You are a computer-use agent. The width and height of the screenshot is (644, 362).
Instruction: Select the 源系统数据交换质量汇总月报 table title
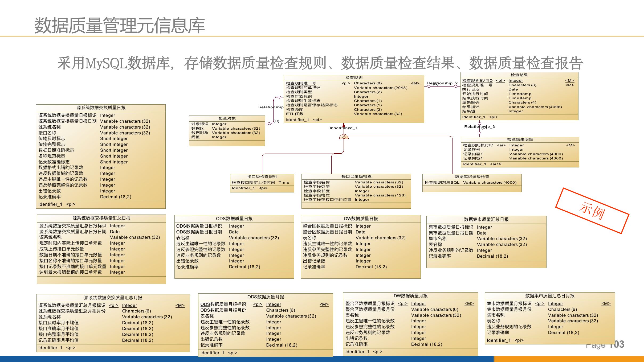[x=113, y=298]
